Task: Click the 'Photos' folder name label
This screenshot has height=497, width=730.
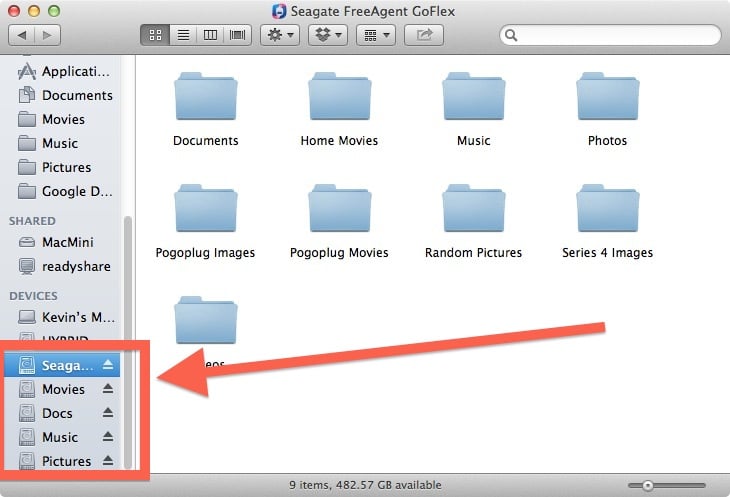Action: click(608, 141)
